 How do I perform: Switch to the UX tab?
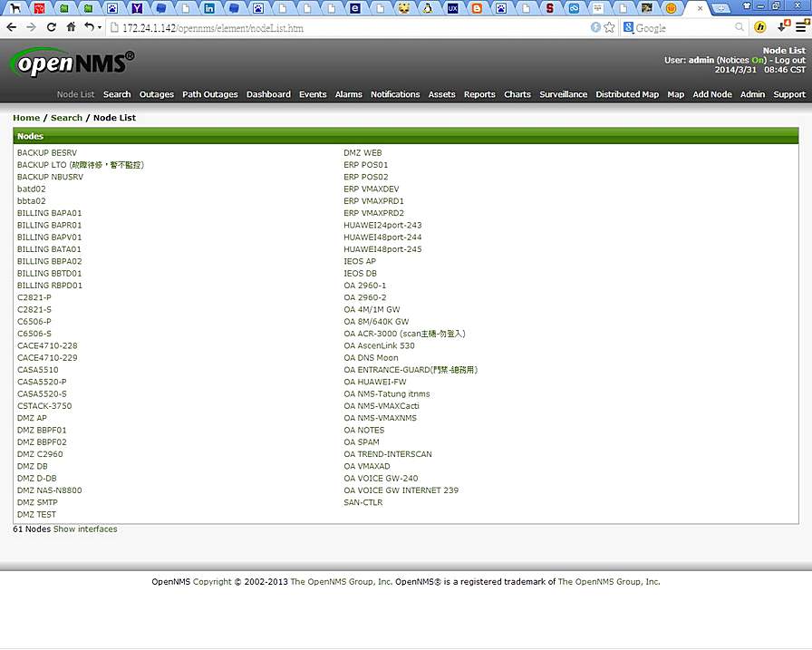452,8
